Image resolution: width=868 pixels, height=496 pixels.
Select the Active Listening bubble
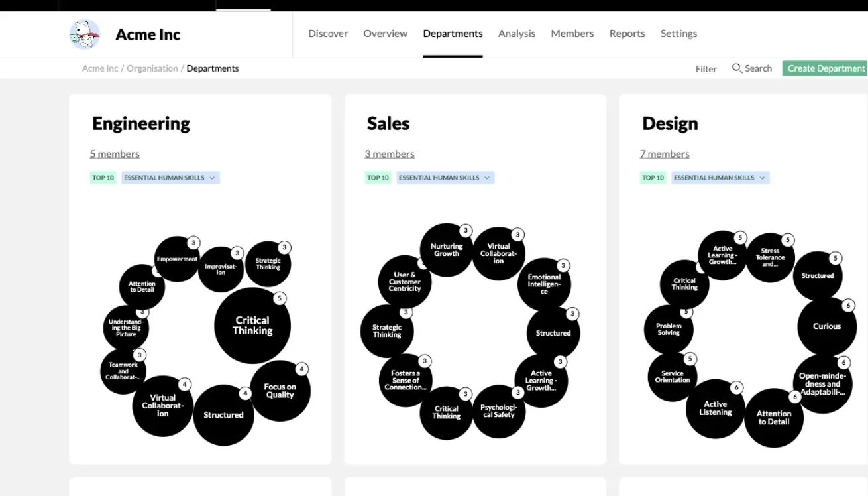pyautogui.click(x=716, y=409)
